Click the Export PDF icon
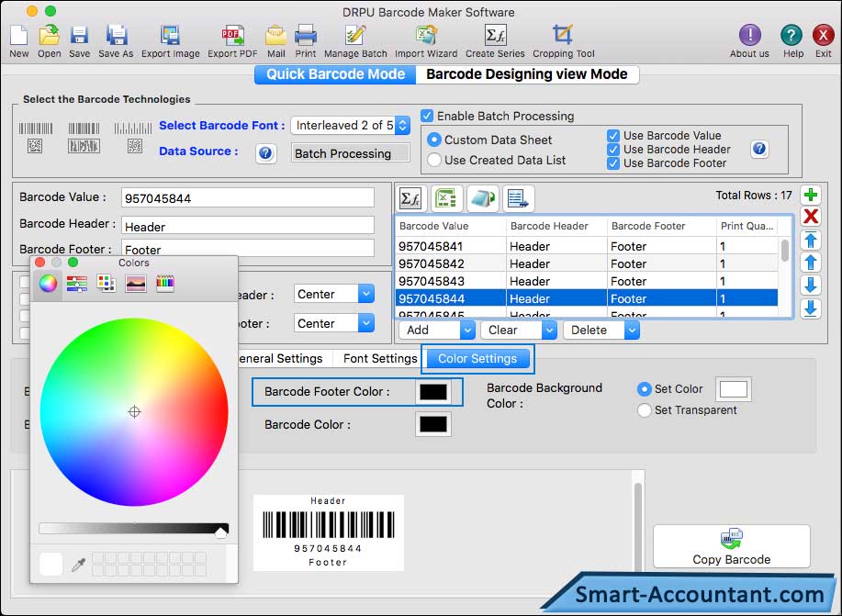The height and width of the screenshot is (616, 842). click(232, 36)
